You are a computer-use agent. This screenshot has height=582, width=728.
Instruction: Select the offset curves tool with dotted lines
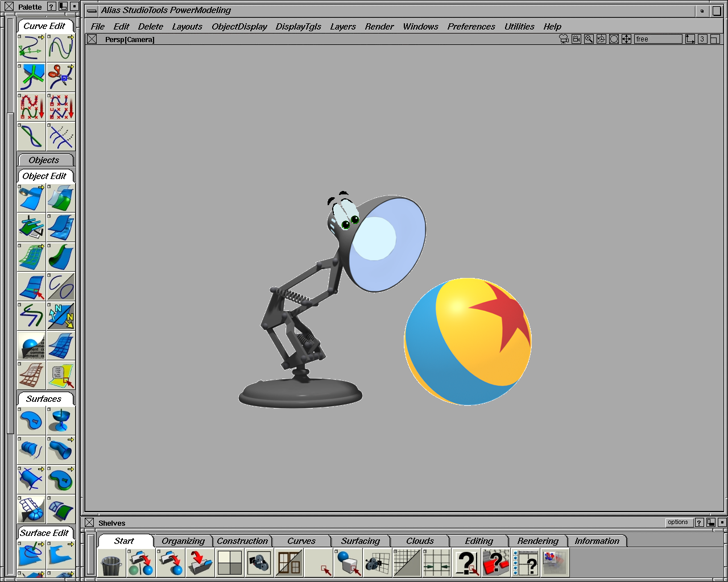[61, 136]
